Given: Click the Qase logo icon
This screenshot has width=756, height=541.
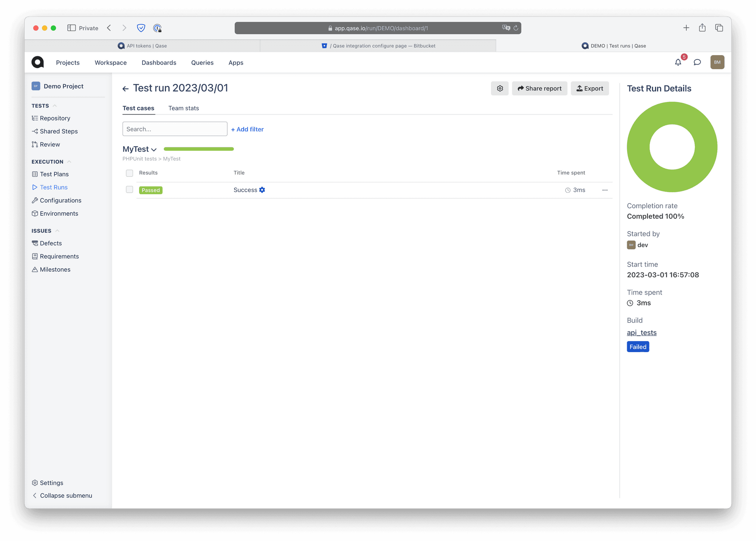Looking at the screenshot, I should tap(37, 62).
